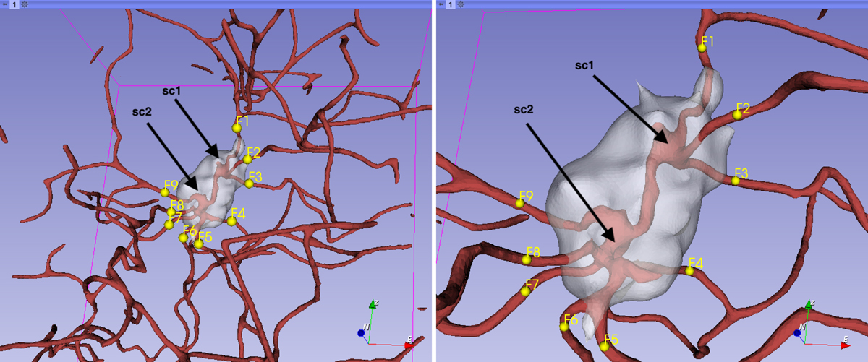The image size is (868, 362).
Task: Select fiducial point F1 in right view
Action: point(702,48)
